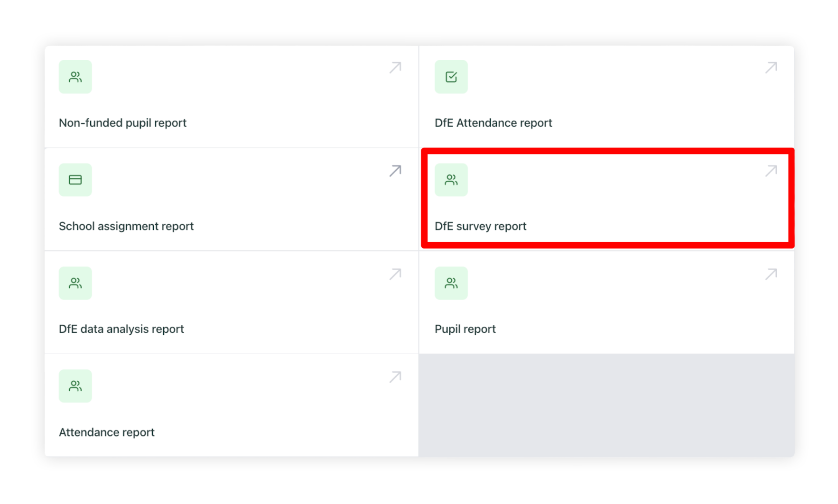The image size is (838, 504).
Task: Click the DfE survey report people icon
Action: 451,180
